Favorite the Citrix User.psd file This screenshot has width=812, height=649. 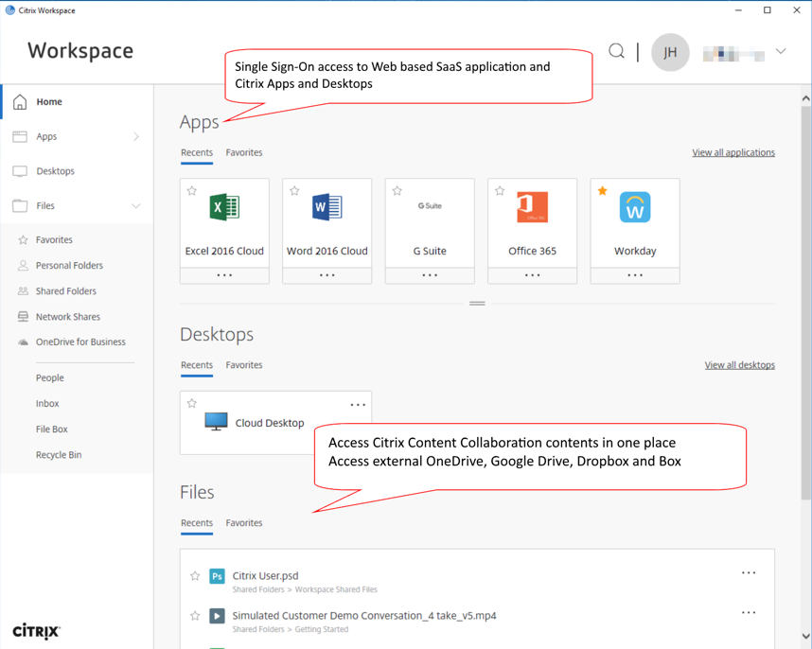coord(195,575)
